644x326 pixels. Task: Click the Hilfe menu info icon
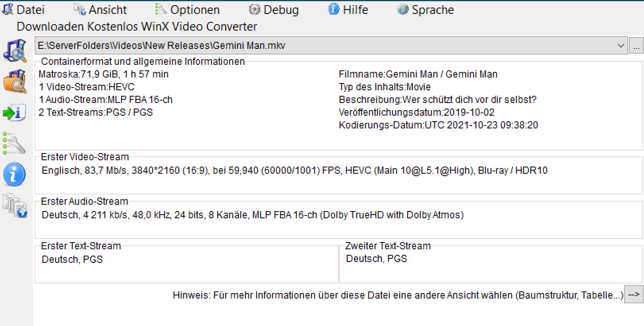tap(334, 9)
